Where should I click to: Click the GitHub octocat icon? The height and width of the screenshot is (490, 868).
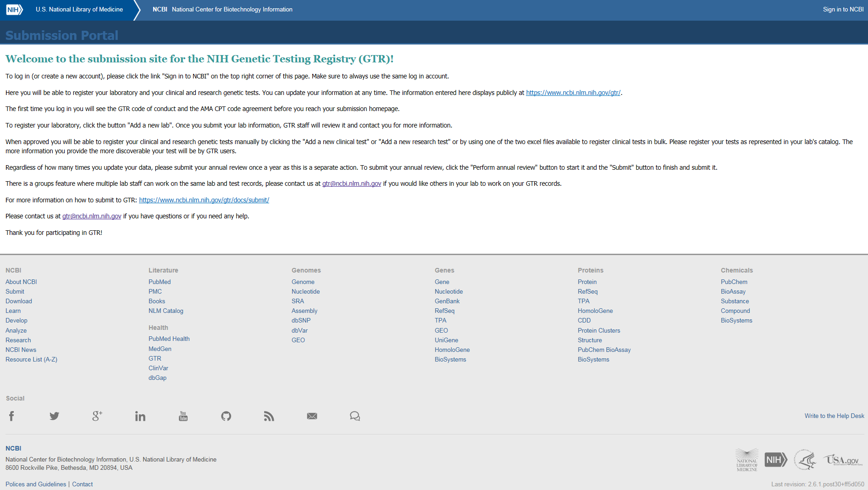tap(226, 416)
